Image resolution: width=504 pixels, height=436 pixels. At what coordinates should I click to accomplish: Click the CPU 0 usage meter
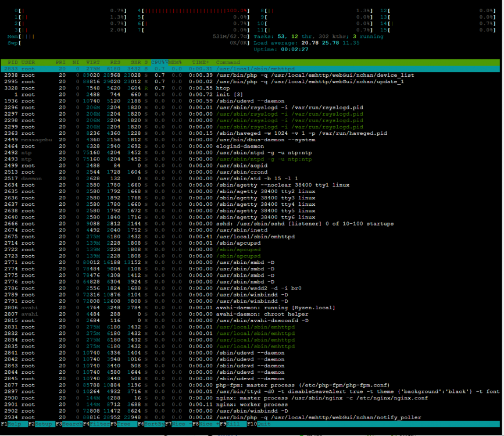click(x=70, y=10)
